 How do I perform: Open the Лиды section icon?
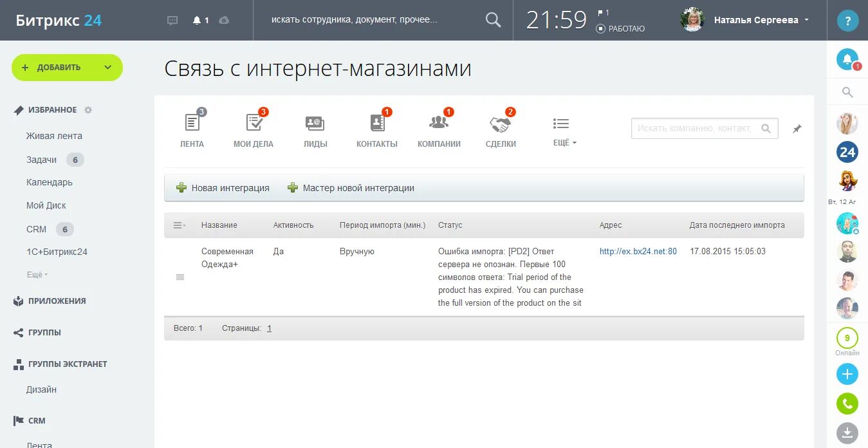[x=315, y=123]
